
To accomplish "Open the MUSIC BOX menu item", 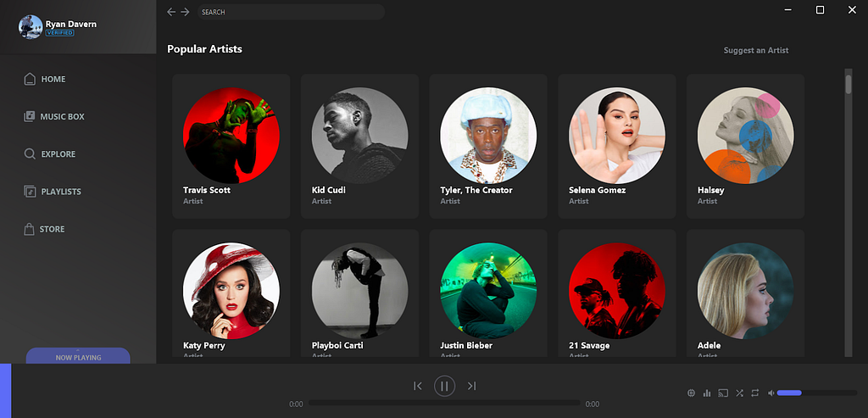I will (x=62, y=117).
